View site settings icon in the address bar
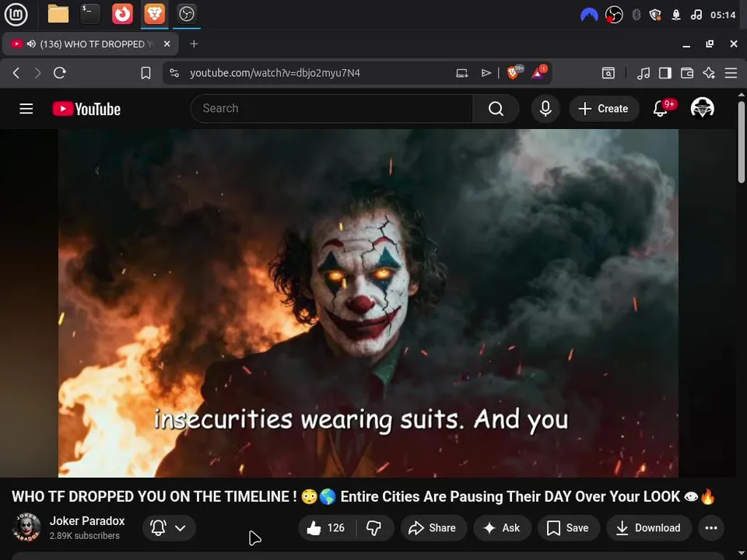The width and height of the screenshot is (747, 560). [174, 73]
